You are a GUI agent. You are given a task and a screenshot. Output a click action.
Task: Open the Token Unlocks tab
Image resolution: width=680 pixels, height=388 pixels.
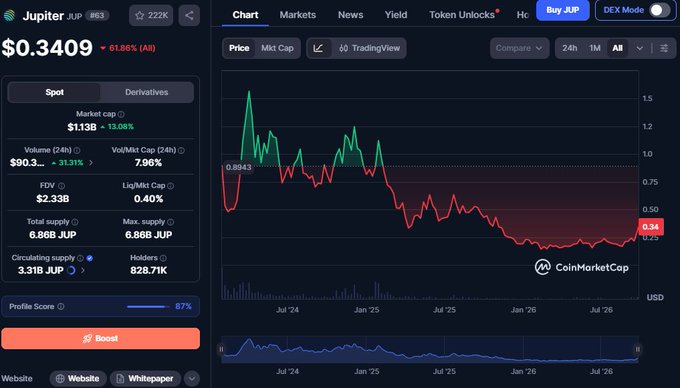(463, 15)
